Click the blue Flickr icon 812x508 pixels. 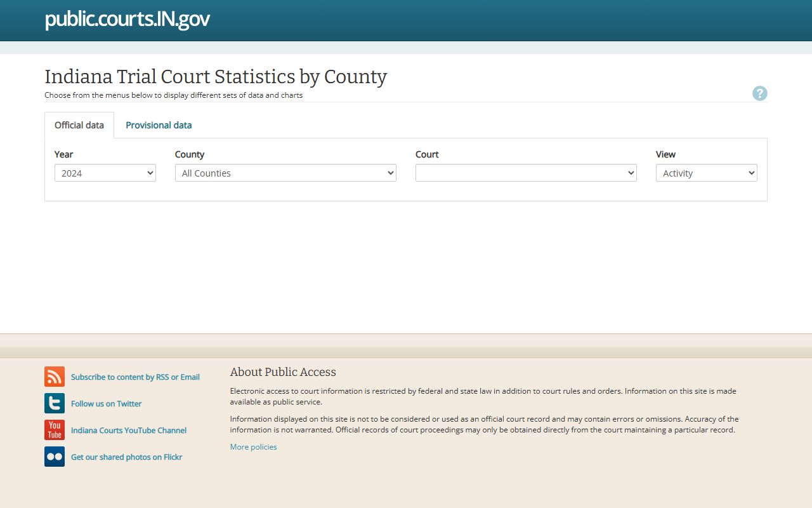[x=55, y=457]
